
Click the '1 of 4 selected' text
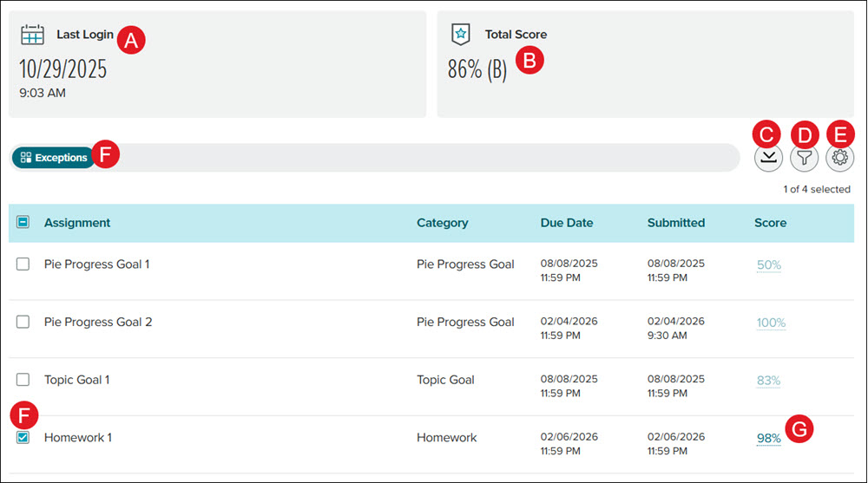(x=817, y=189)
